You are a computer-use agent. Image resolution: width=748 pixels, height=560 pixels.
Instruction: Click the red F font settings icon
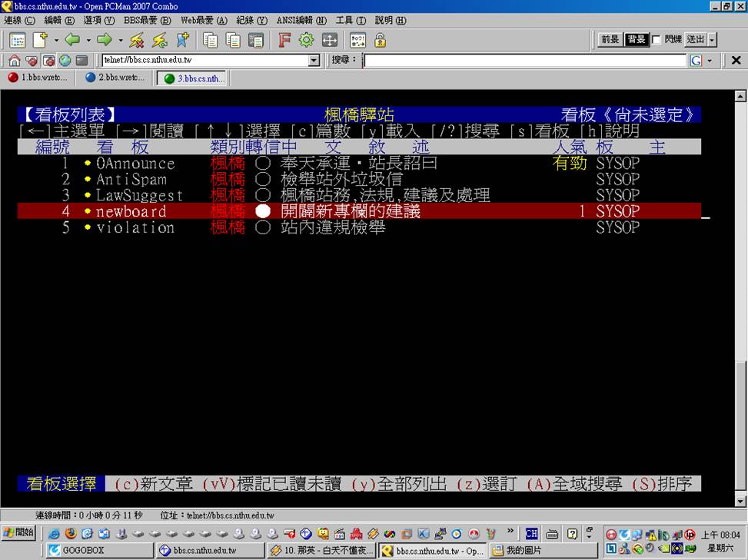tap(284, 40)
